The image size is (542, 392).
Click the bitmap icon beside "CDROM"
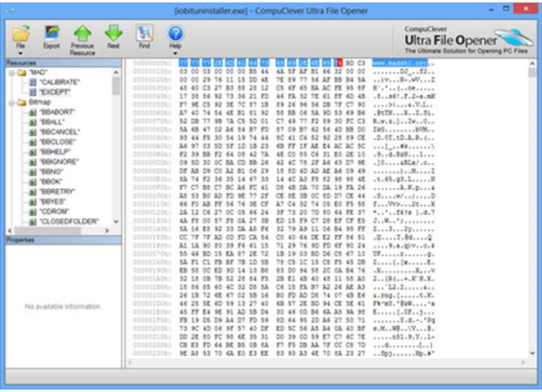(33, 211)
